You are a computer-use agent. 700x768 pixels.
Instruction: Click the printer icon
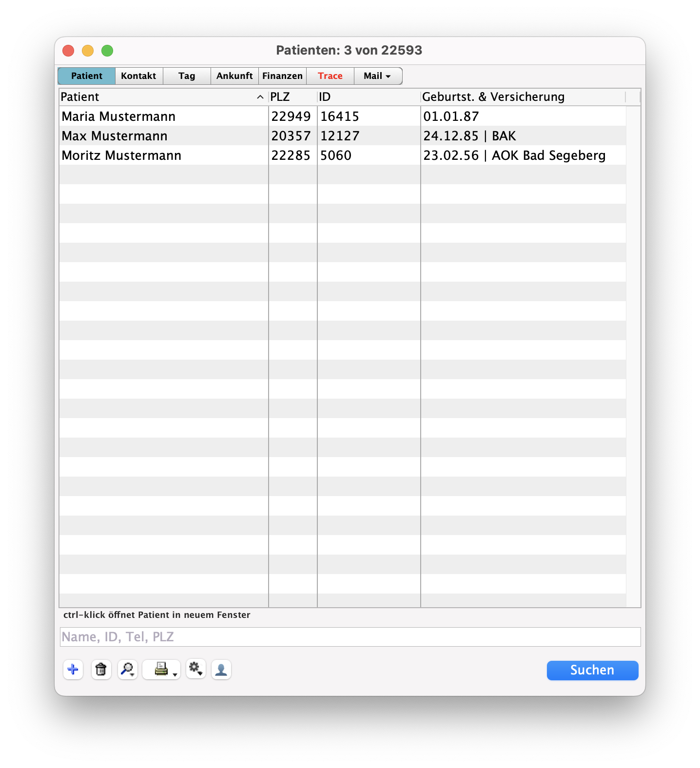(160, 669)
